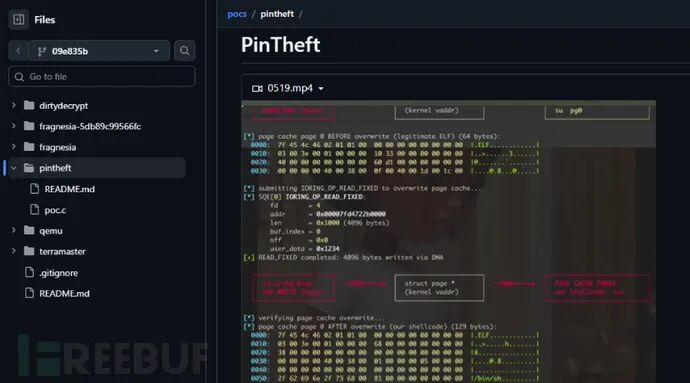Expand the fragnesia-5db89c99566fc folder chevron
Viewport: 690px width, 383px height.
14,126
